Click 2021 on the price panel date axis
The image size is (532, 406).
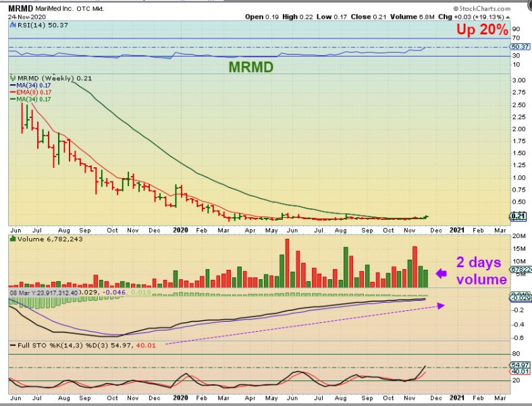click(x=456, y=230)
